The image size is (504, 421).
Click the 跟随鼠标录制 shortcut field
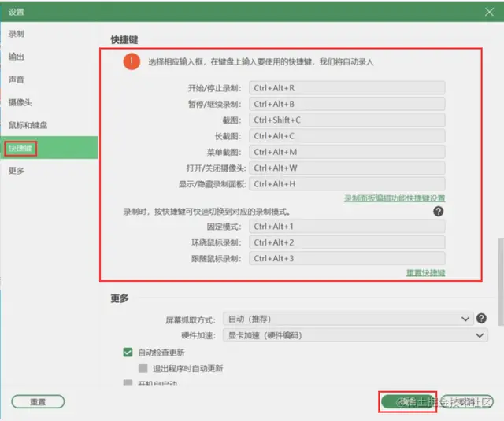coord(346,259)
